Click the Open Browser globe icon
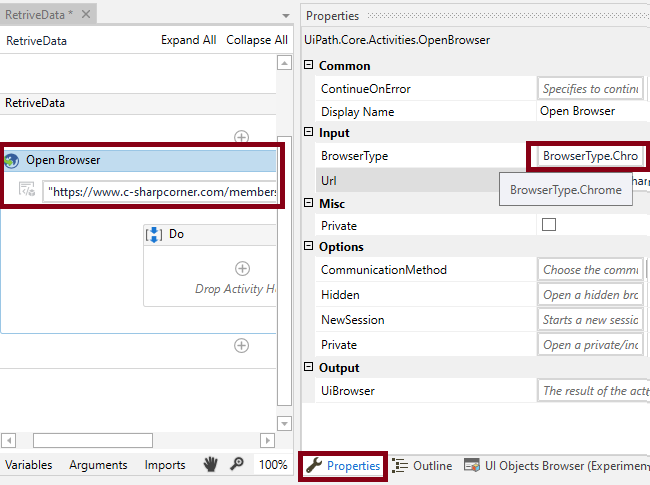Image resolution: width=650 pixels, height=485 pixels. click(x=12, y=160)
